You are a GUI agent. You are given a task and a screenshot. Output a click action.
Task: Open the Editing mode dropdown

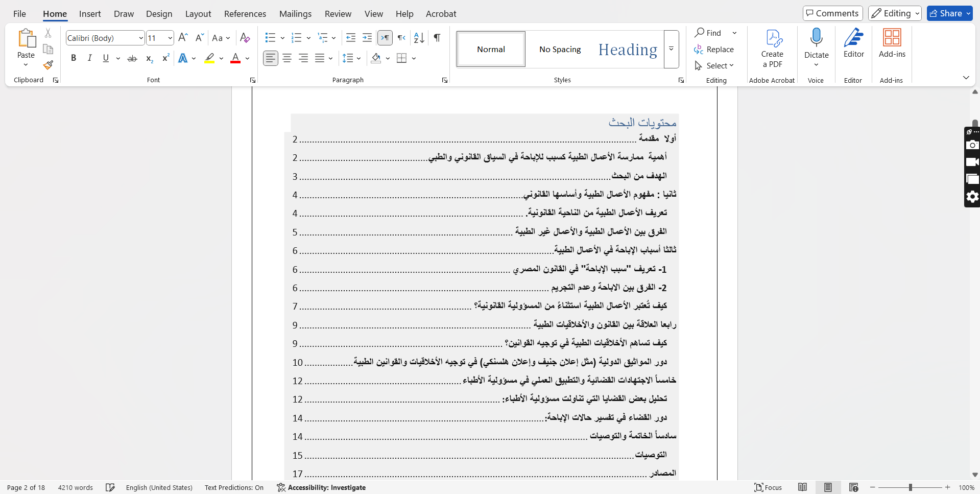[895, 13]
